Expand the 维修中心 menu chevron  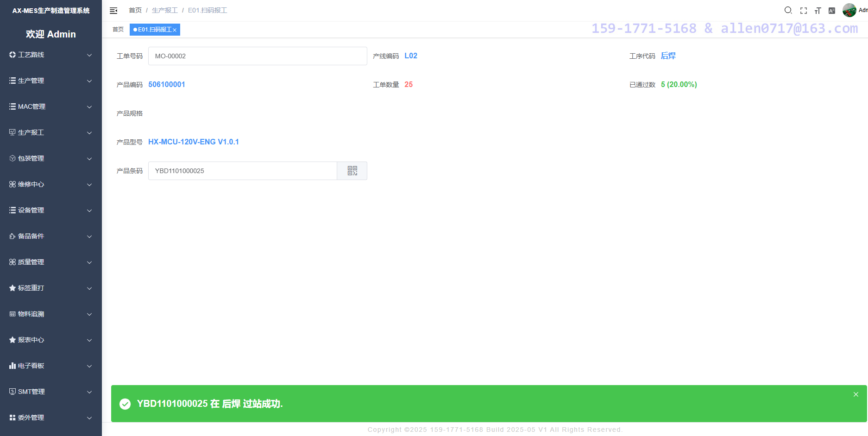pos(89,185)
